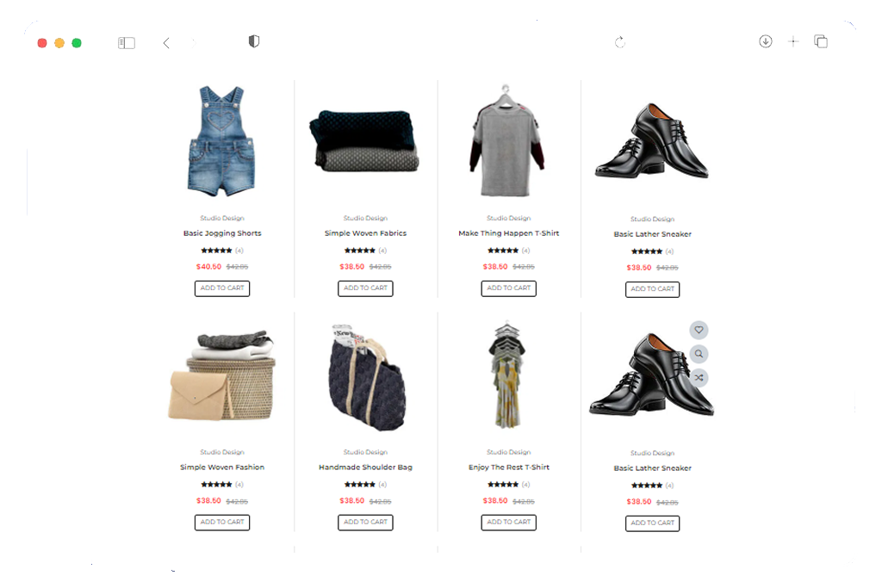This screenshot has height=588, width=882.
Task: Add Simple Woven Fabrics to cart
Action: tap(365, 288)
